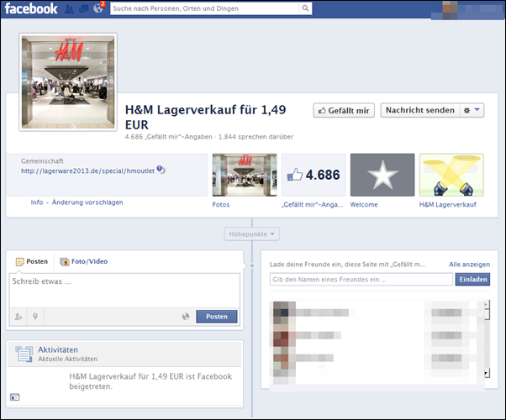
Task: Select the Posten tab in composer
Action: pyautogui.click(x=33, y=261)
